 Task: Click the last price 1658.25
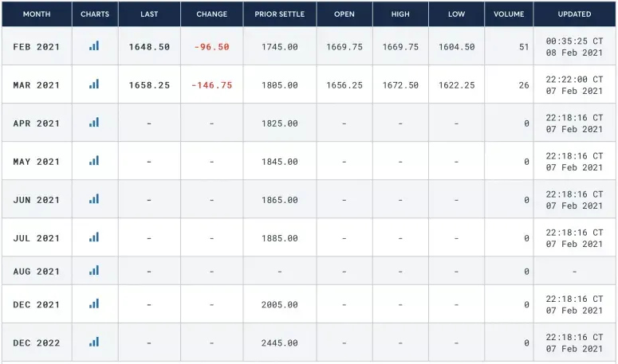click(149, 85)
